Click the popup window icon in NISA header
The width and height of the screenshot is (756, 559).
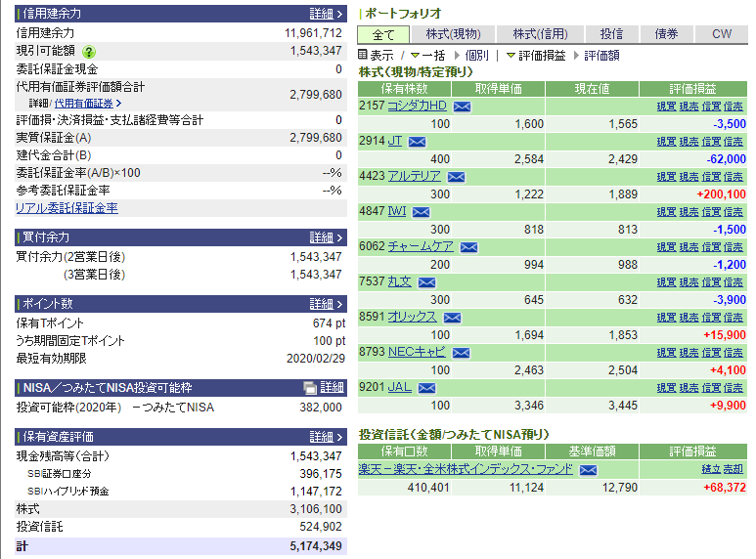(x=310, y=387)
